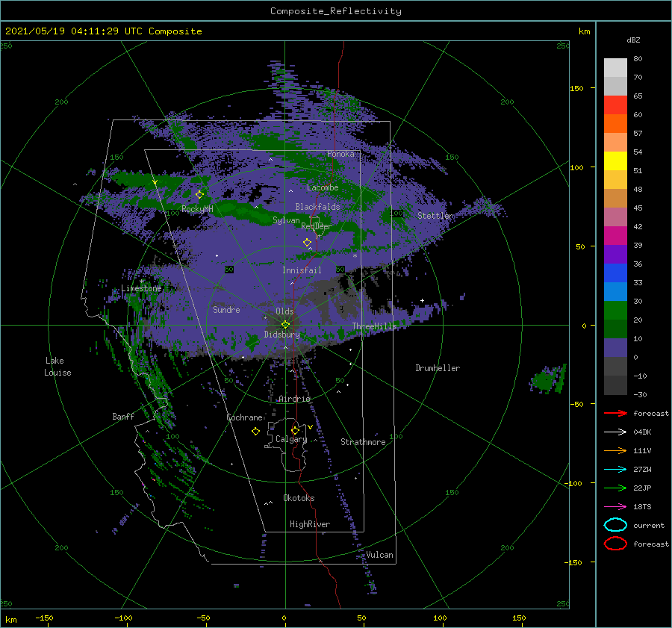Click the asterisk marker above Limestone
Image resolution: width=672 pixels, height=628 pixels.
pyautogui.click(x=141, y=282)
